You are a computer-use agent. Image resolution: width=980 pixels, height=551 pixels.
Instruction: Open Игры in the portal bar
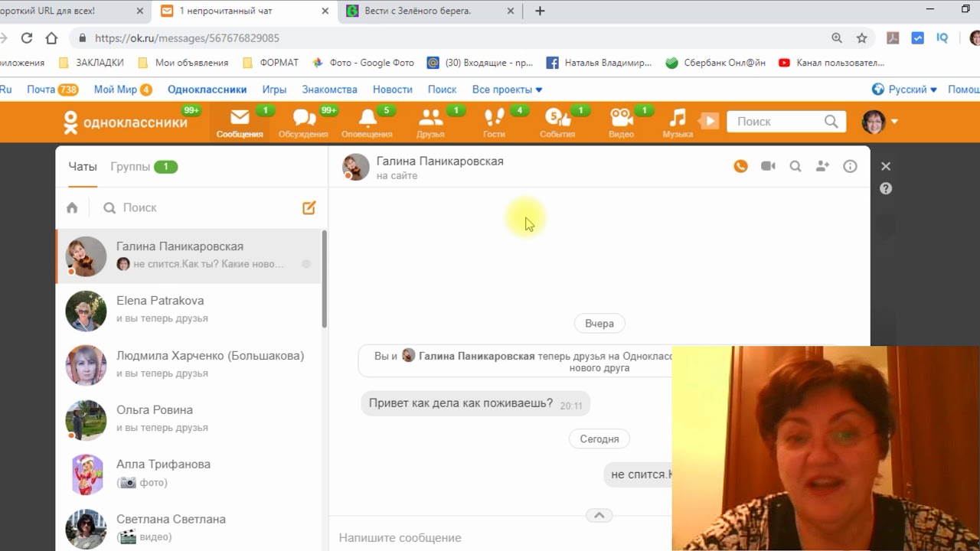click(274, 90)
